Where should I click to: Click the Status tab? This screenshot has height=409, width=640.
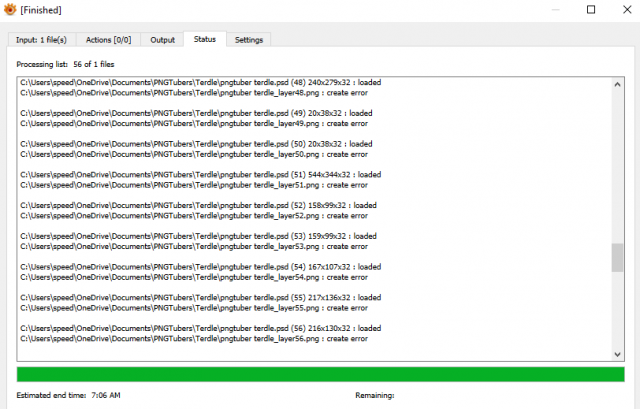(x=205, y=39)
